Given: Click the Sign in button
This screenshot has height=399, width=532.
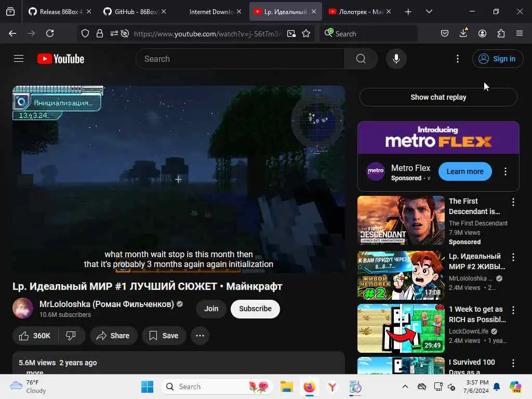Looking at the screenshot, I should pos(497,59).
